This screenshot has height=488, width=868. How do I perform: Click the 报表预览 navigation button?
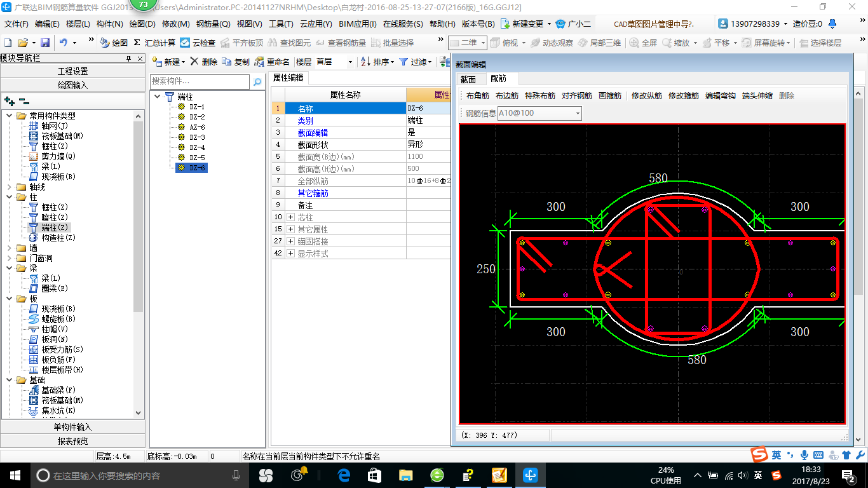[72, 441]
